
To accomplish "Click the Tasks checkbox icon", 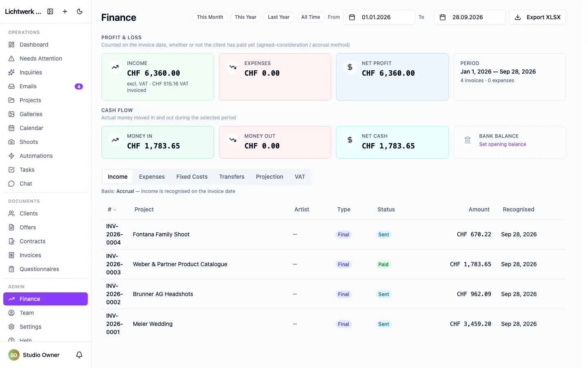I will (x=11, y=170).
